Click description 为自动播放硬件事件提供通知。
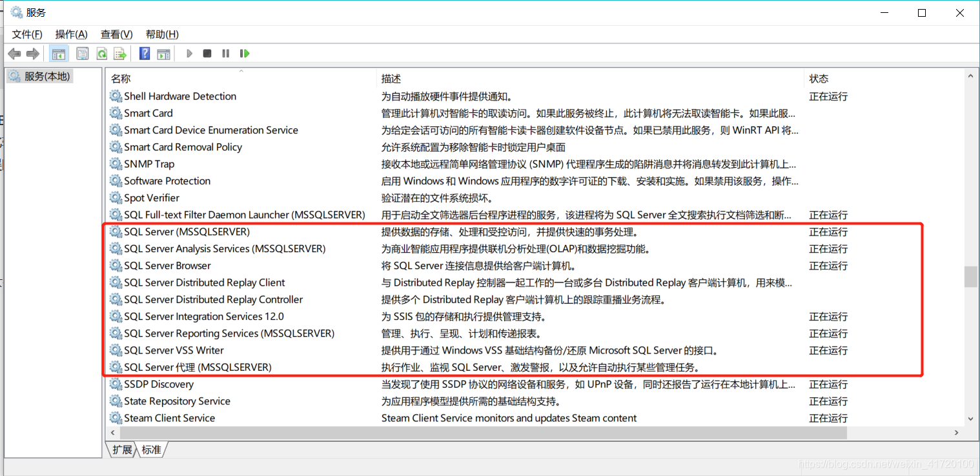 coord(447,96)
